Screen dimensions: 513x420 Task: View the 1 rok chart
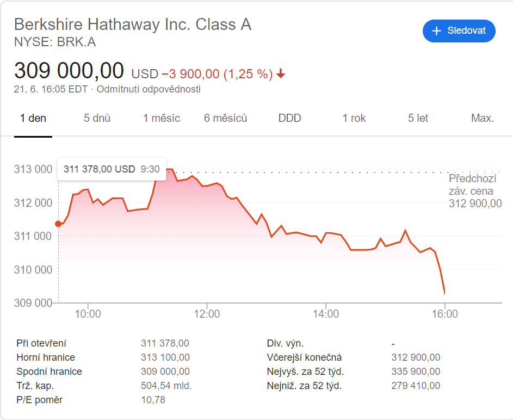[x=354, y=118]
